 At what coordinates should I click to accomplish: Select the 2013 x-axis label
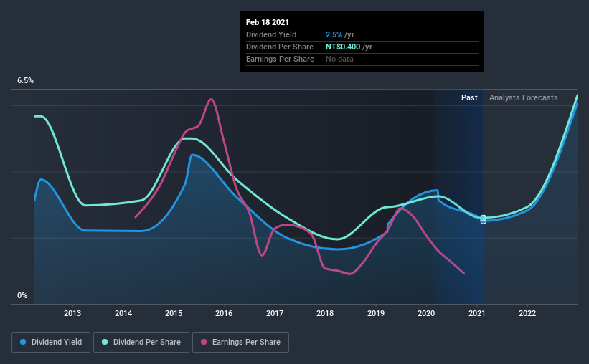(72, 313)
